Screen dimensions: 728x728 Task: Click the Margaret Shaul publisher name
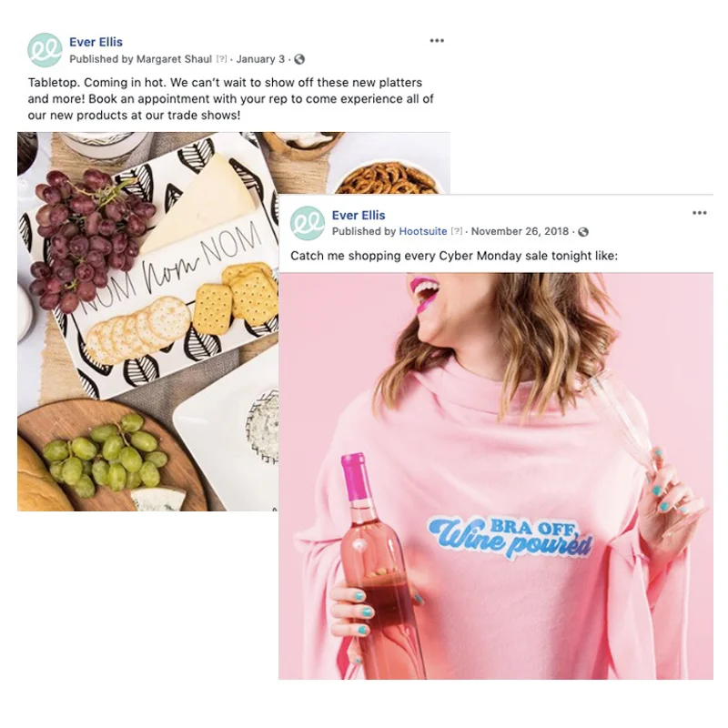coord(174,59)
